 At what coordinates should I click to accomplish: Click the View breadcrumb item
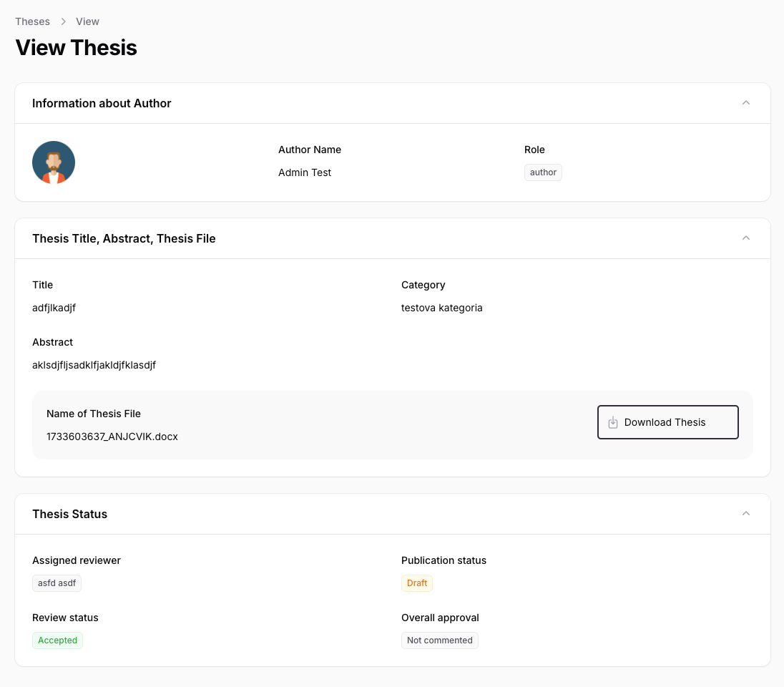click(87, 21)
